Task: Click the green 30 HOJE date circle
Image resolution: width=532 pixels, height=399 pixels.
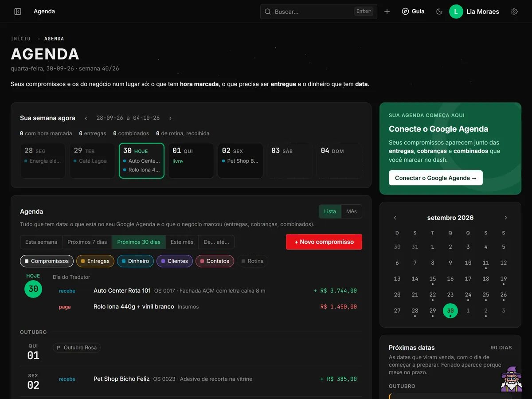Action: (33, 289)
